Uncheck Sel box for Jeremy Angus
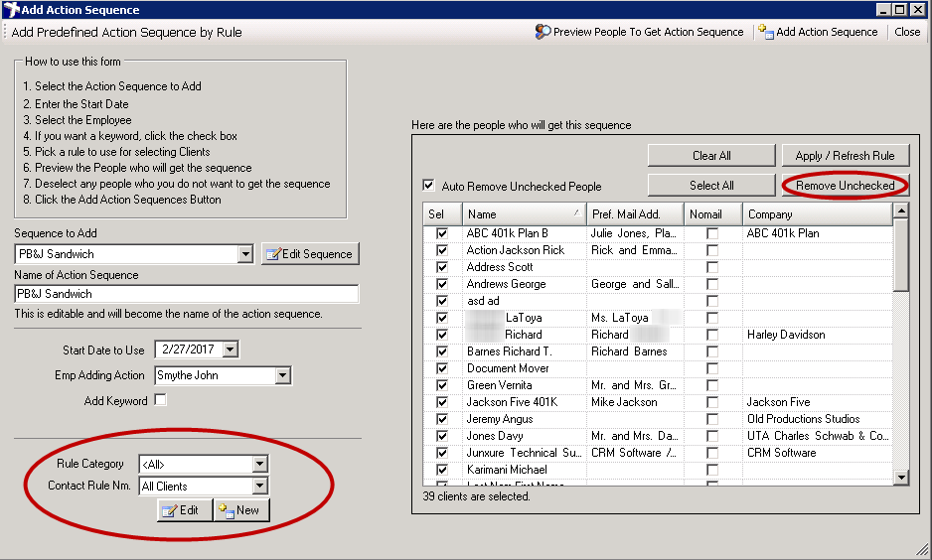Screen dimensions: 932x560 point(442,419)
